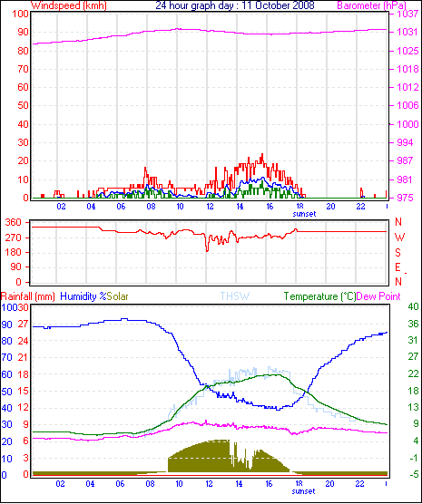The height and width of the screenshot is (504, 422).
Task: Click the red wind gust peak near 16 hours
Action: pos(262,157)
